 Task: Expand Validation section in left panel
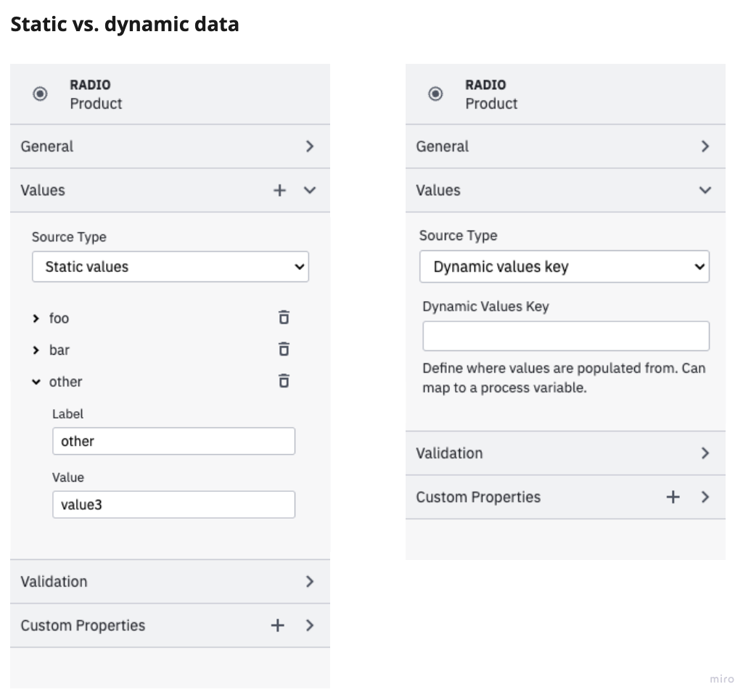click(x=310, y=582)
